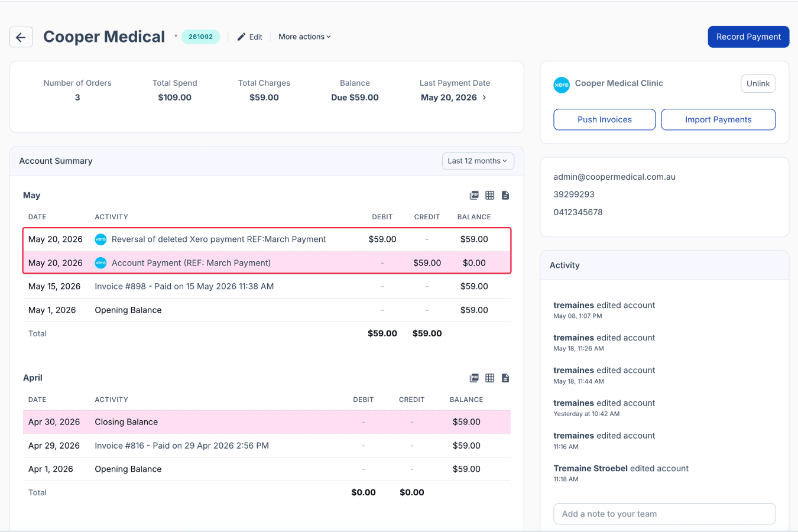Viewport: 798px width, 532px height.
Task: Click the Reversal of deleted Xero payment text
Action: pos(219,239)
